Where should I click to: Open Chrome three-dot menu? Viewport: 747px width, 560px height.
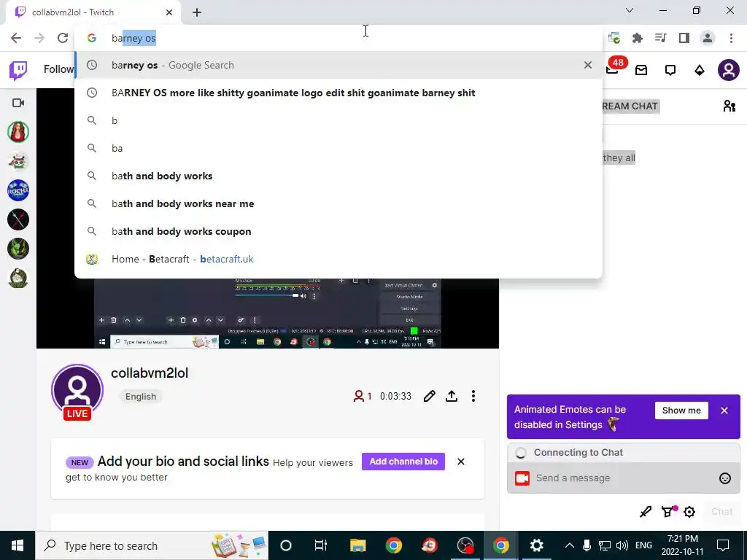[x=731, y=38]
